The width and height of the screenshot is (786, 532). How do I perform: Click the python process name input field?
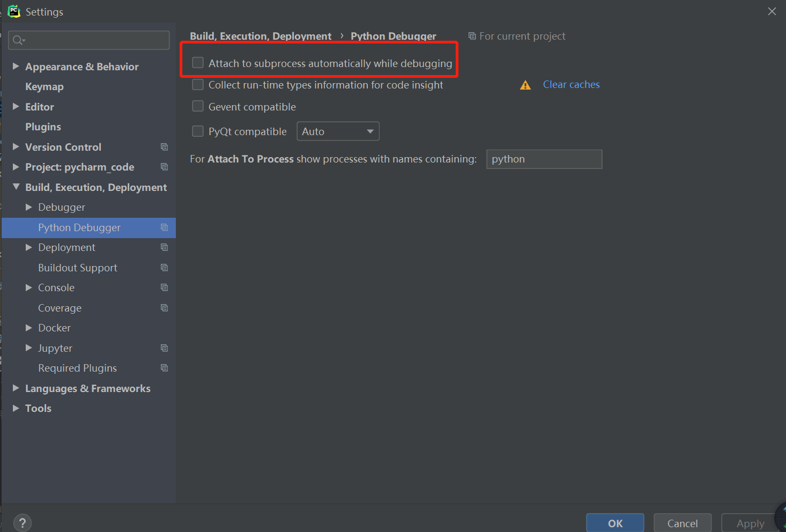tap(544, 159)
